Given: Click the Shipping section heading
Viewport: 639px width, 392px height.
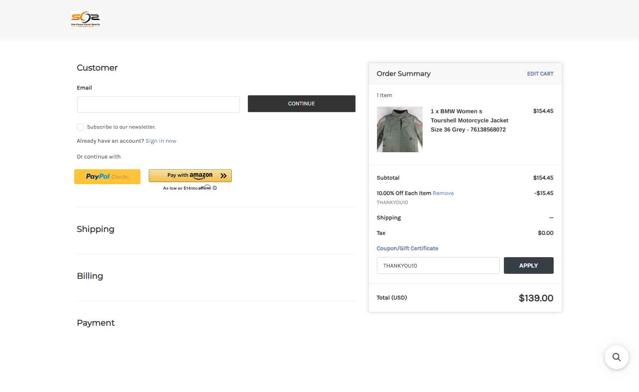Looking at the screenshot, I should point(95,229).
